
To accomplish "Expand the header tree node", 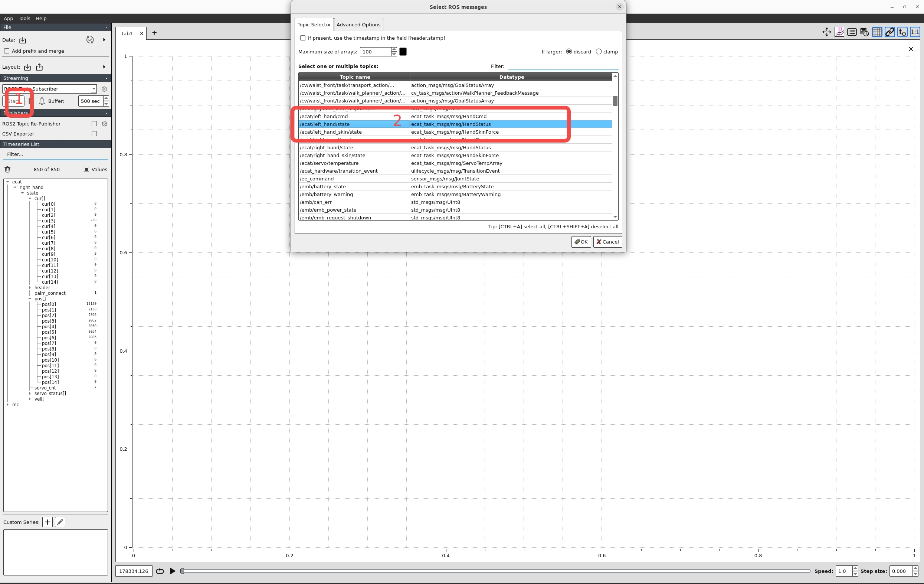I will pyautogui.click(x=30, y=288).
